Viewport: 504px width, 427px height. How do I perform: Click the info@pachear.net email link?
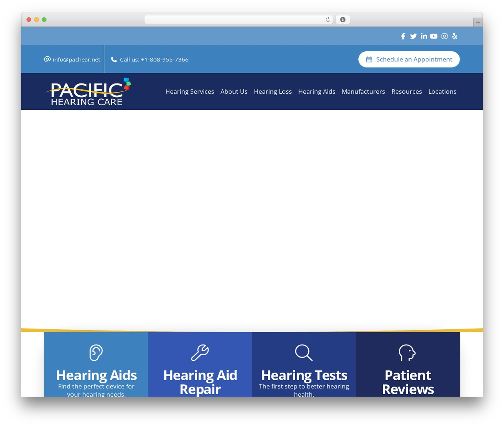coord(72,59)
